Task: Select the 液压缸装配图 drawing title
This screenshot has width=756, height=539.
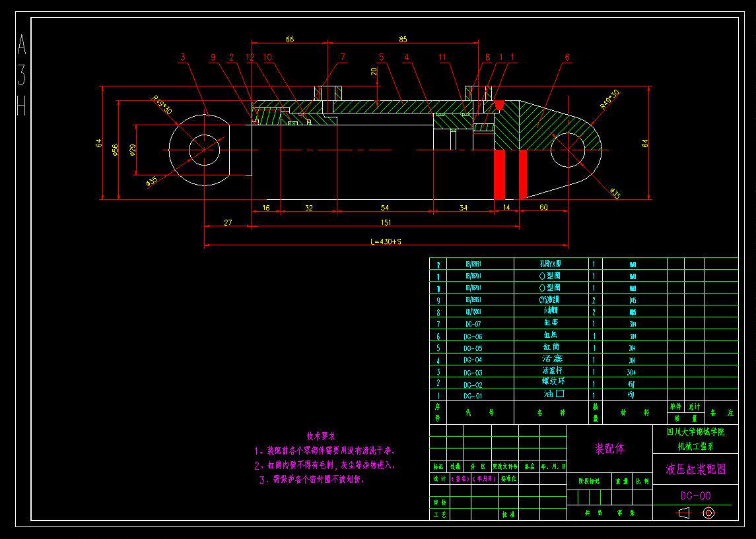Action: point(696,469)
